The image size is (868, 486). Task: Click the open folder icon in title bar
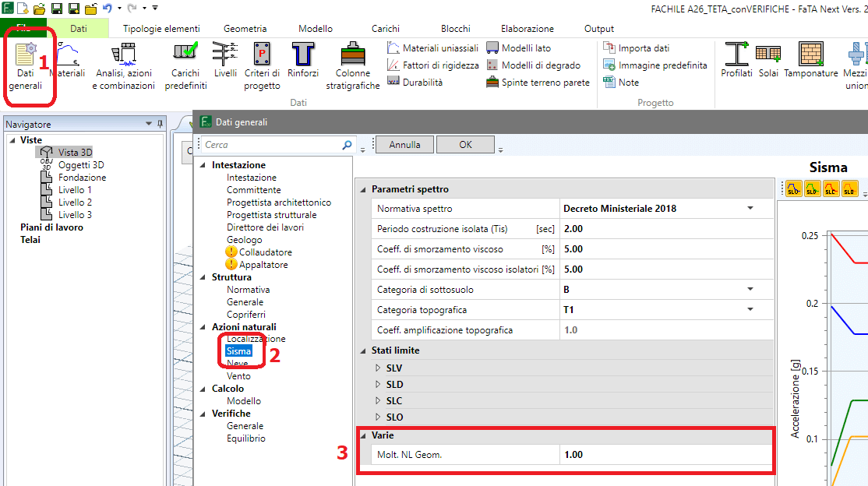(39, 9)
